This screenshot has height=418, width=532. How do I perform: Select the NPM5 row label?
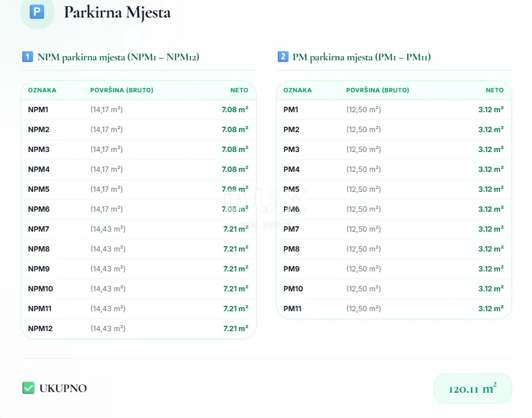(39, 189)
